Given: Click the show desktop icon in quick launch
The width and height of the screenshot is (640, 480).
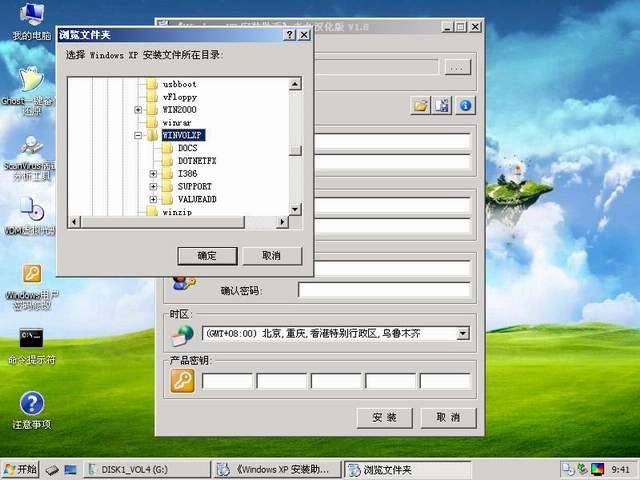Looking at the screenshot, I should [70, 470].
